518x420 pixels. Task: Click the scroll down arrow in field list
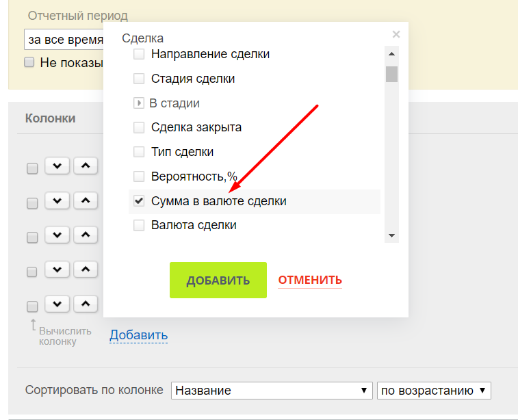point(392,235)
